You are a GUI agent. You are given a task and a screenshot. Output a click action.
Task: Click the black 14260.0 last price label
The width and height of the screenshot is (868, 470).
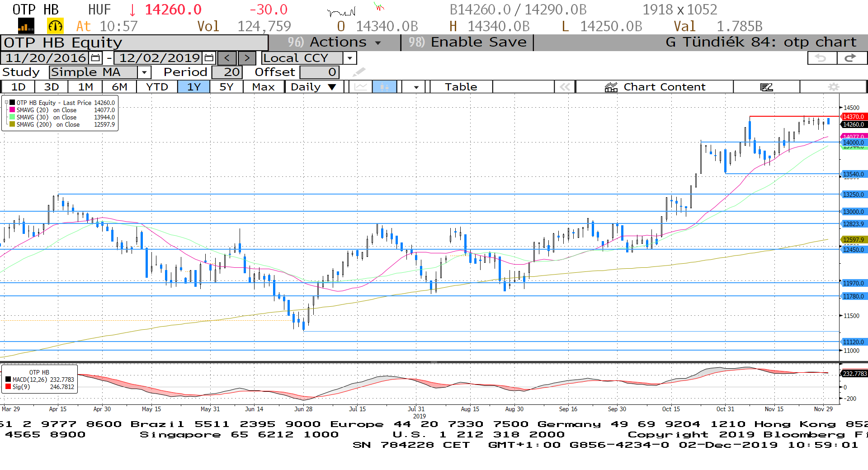854,124
